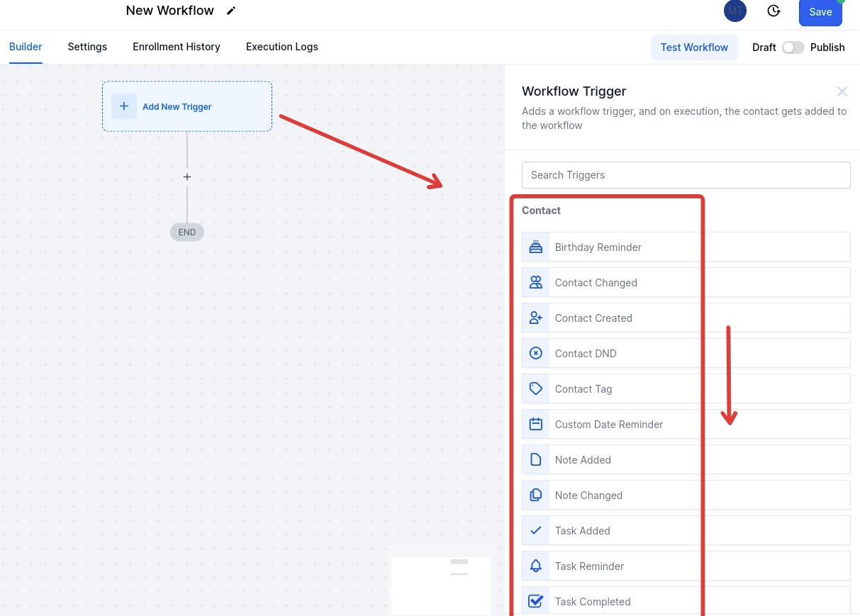Click the Task Reminder bell icon
860x616 pixels.
536,566
